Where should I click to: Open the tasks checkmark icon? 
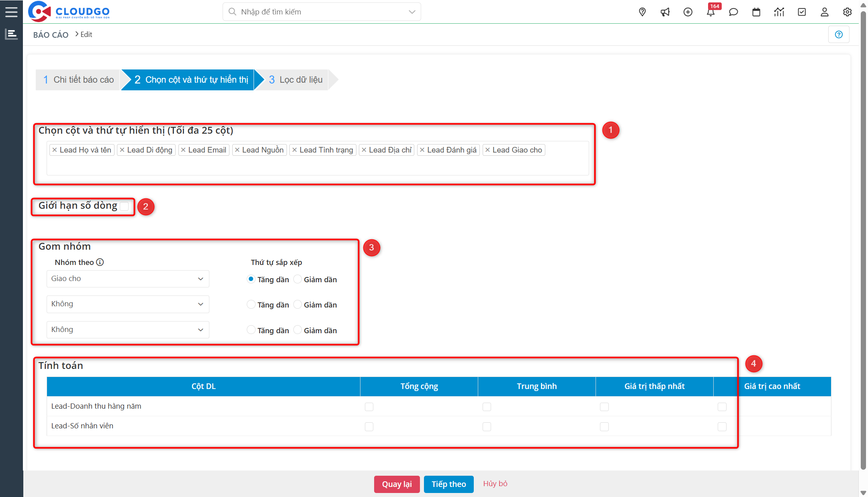802,12
